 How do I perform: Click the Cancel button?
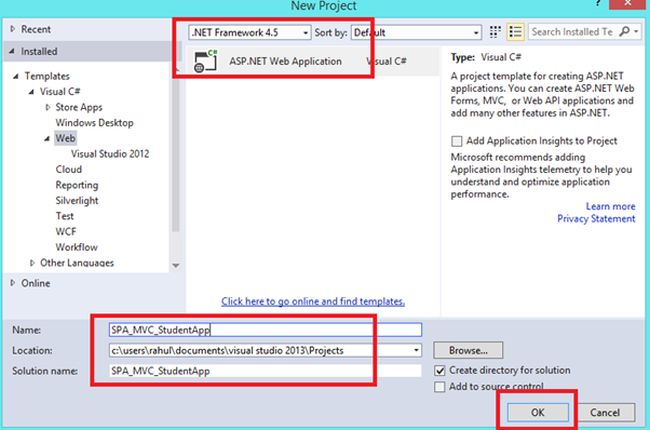[605, 413]
